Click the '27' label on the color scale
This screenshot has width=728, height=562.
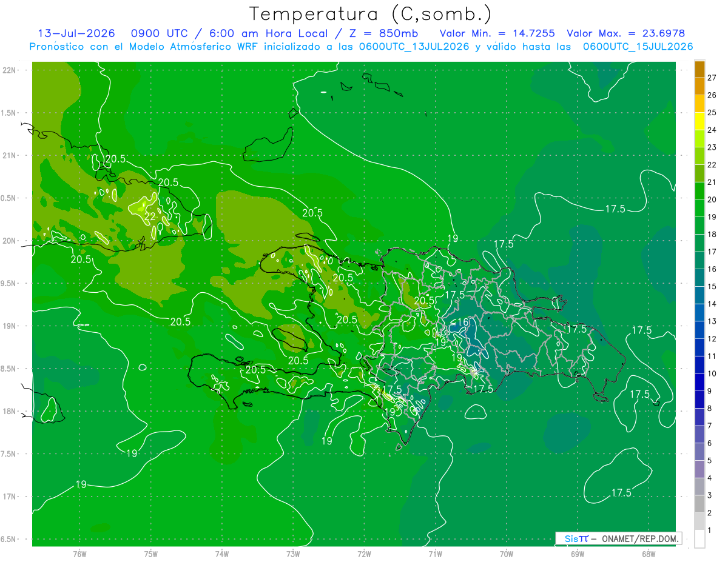[712, 78]
